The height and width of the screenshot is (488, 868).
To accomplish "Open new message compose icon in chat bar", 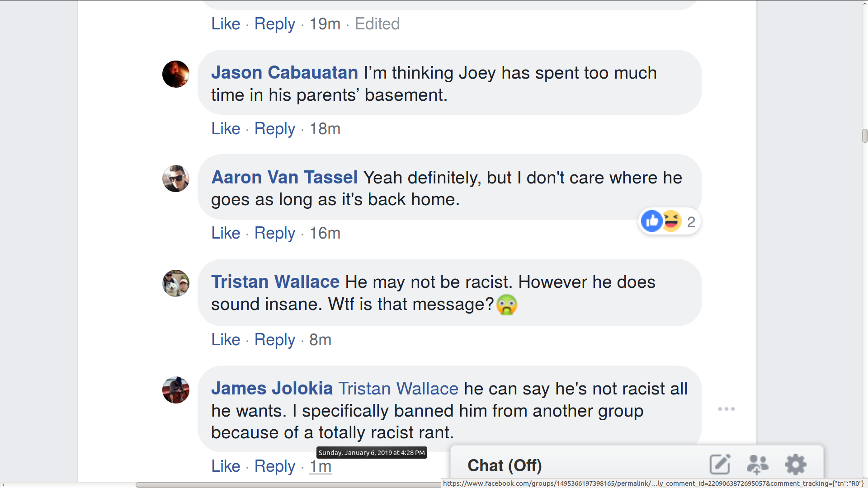I will (720, 464).
